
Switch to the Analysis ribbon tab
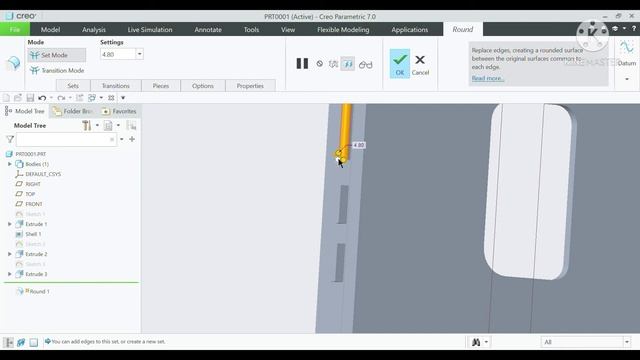[x=94, y=29]
